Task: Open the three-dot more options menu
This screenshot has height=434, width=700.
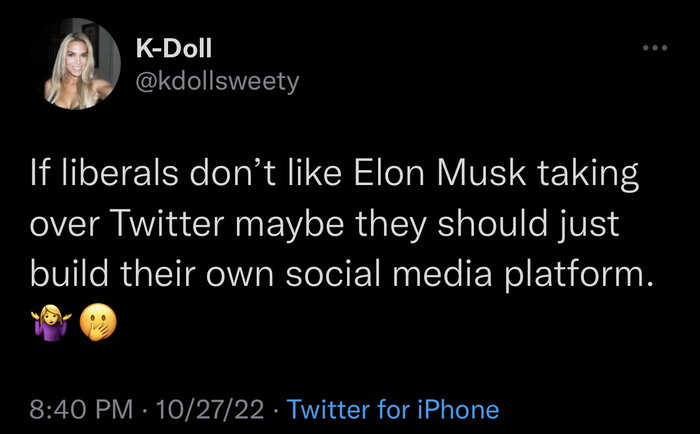Action: [x=654, y=47]
